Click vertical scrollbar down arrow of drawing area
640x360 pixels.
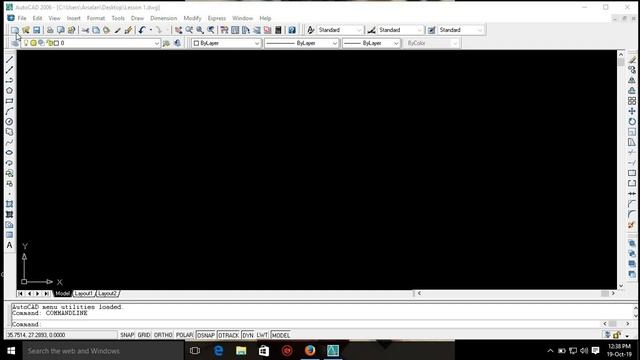[x=621, y=286]
